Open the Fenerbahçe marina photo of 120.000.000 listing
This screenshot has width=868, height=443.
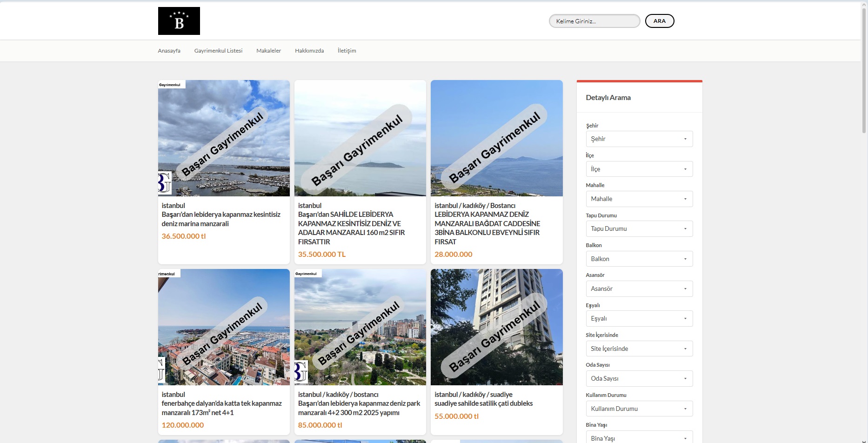224,327
